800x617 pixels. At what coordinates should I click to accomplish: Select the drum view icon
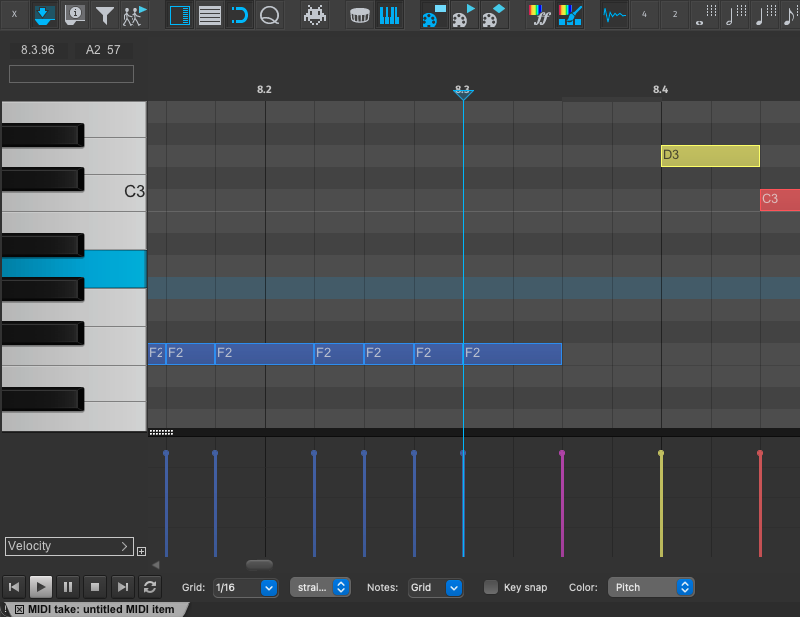tap(361, 15)
